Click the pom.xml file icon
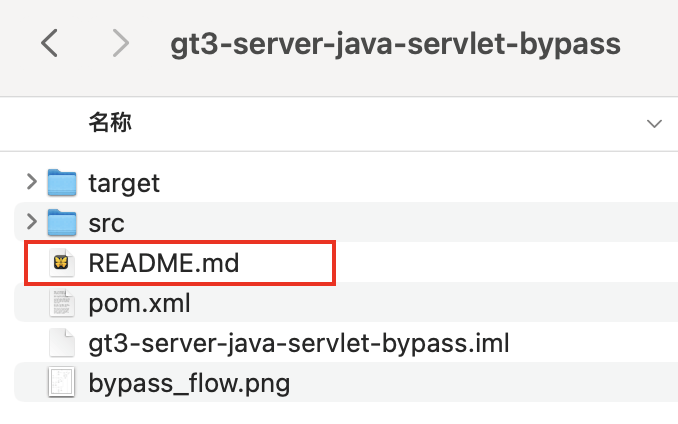The width and height of the screenshot is (678, 424). click(x=63, y=302)
